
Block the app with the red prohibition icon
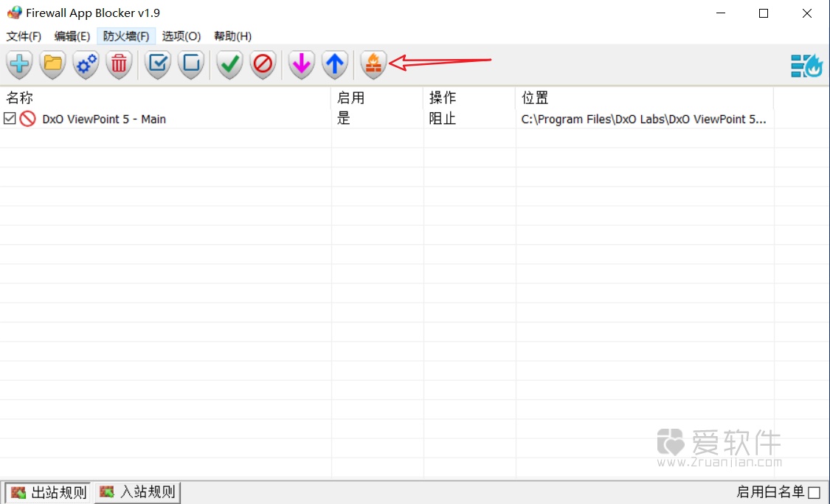point(263,65)
